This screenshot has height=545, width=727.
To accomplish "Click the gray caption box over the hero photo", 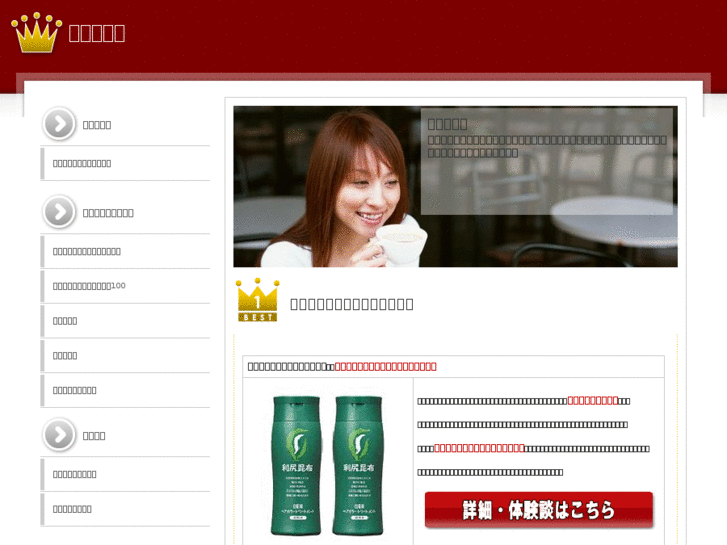I will click(547, 161).
